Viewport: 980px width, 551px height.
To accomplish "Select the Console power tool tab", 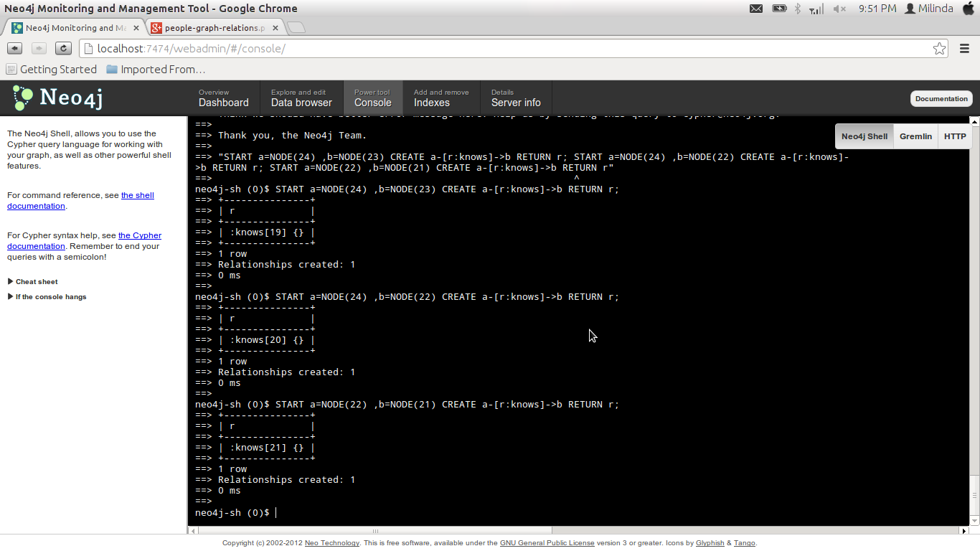I will [373, 98].
